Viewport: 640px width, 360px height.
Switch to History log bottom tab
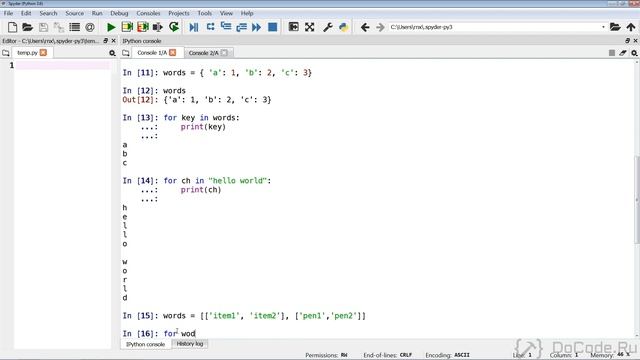[190, 344]
